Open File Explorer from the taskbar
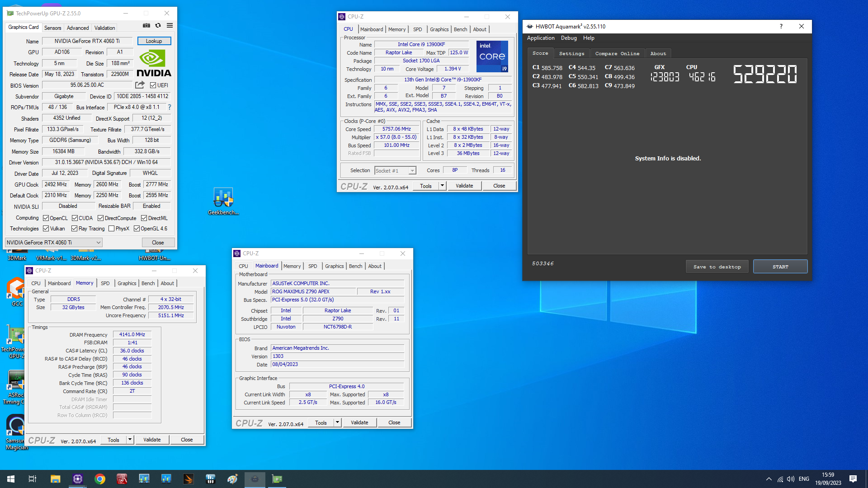The height and width of the screenshot is (488, 868). click(x=55, y=479)
